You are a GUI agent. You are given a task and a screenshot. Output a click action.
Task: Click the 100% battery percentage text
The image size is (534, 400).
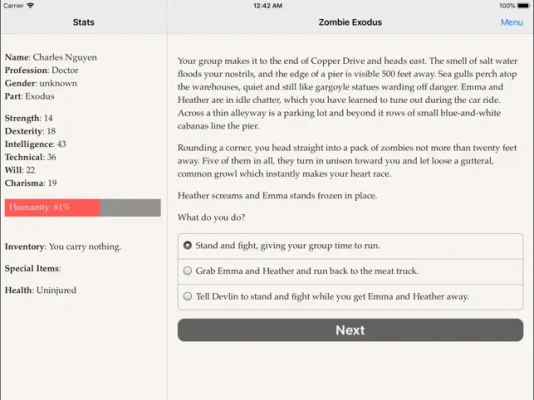(507, 5)
